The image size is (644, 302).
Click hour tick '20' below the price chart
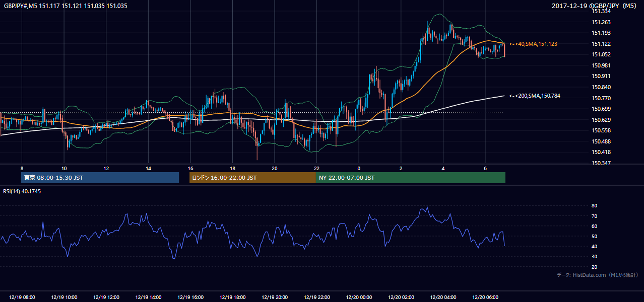(275, 169)
